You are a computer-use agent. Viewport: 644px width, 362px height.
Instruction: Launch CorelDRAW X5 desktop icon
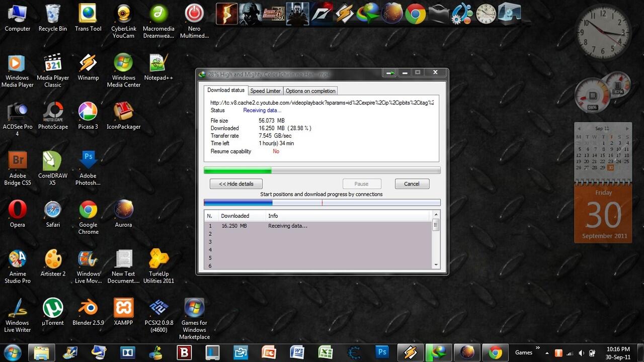coord(53,168)
